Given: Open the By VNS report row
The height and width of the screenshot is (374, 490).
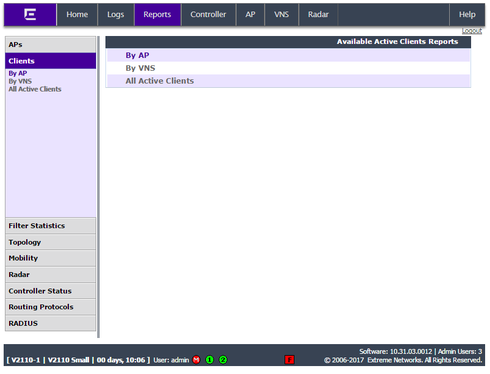Looking at the screenshot, I should 288,68.
